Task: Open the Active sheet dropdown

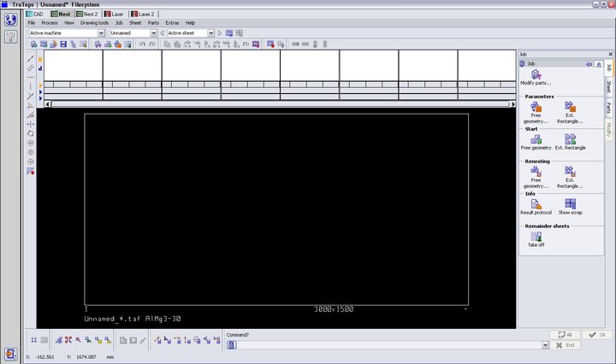Action: click(211, 33)
